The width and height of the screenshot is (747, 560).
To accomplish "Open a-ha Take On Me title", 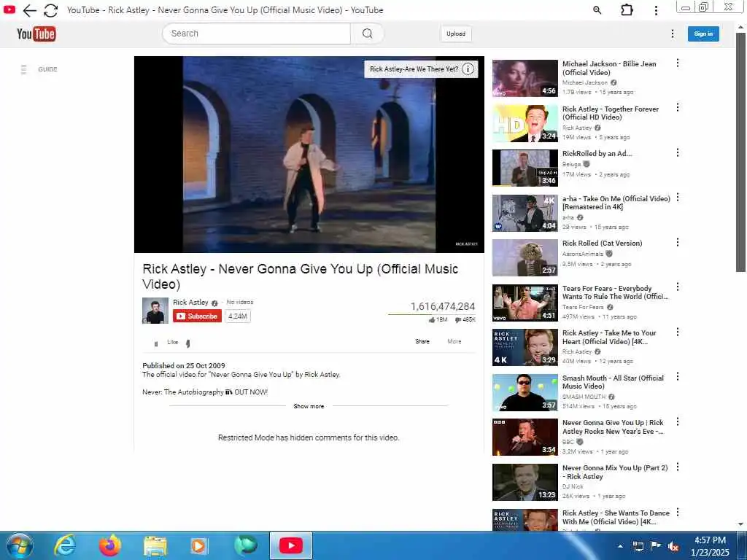I will [616, 203].
